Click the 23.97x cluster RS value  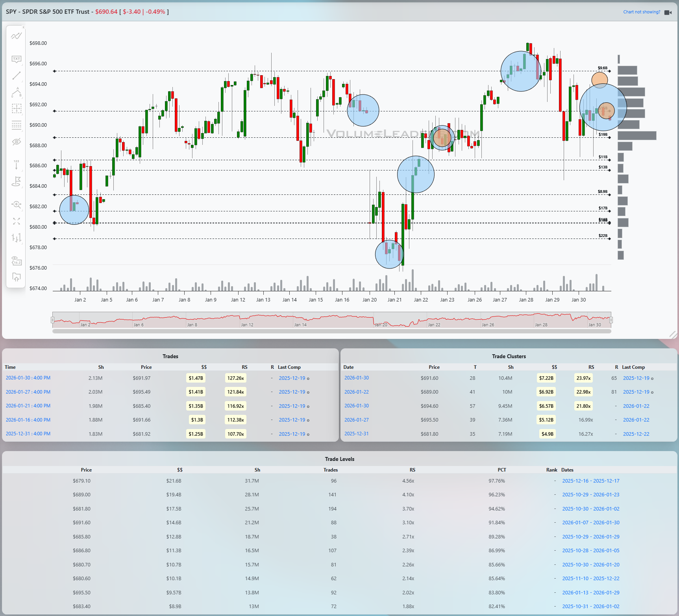click(583, 378)
